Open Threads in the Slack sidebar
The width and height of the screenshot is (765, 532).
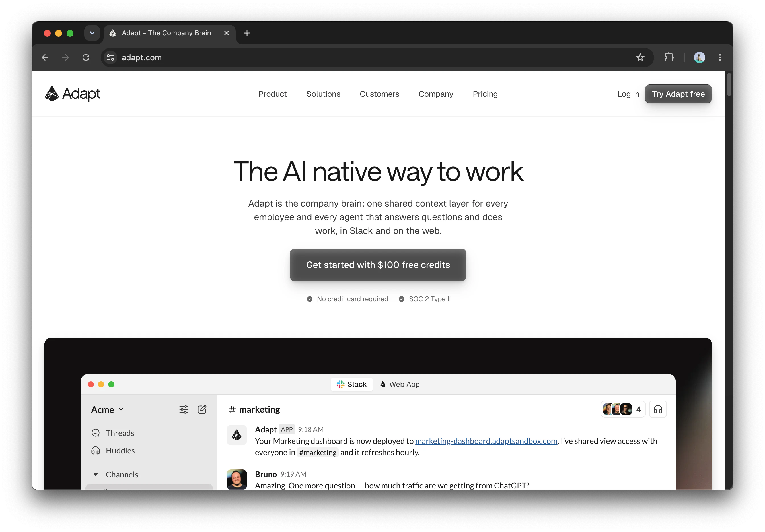click(x=113, y=433)
